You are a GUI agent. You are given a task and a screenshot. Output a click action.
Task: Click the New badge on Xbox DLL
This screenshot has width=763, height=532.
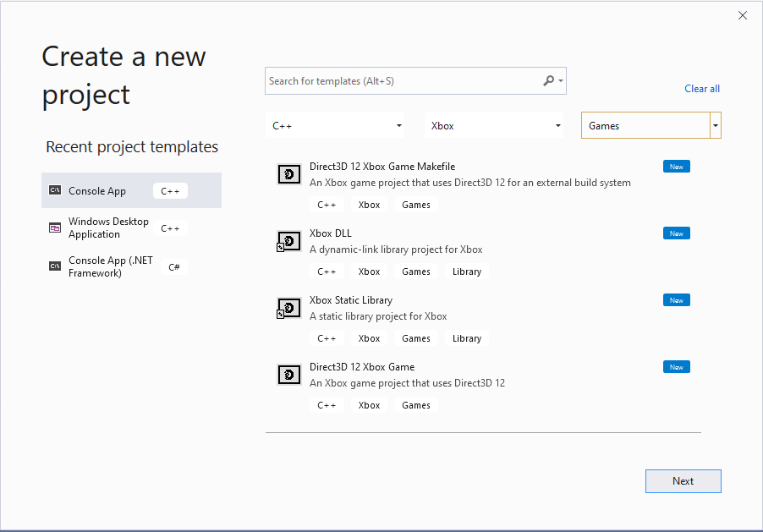pos(677,233)
